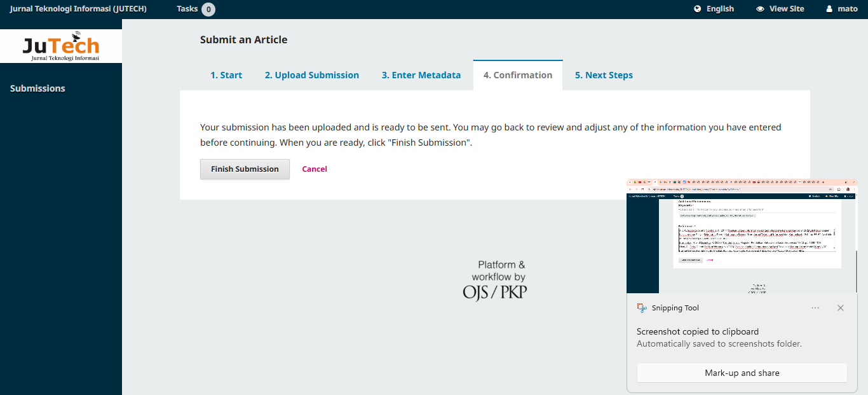Dismiss the Snipping Tool notification
Image resolution: width=868 pixels, height=395 pixels.
click(841, 308)
